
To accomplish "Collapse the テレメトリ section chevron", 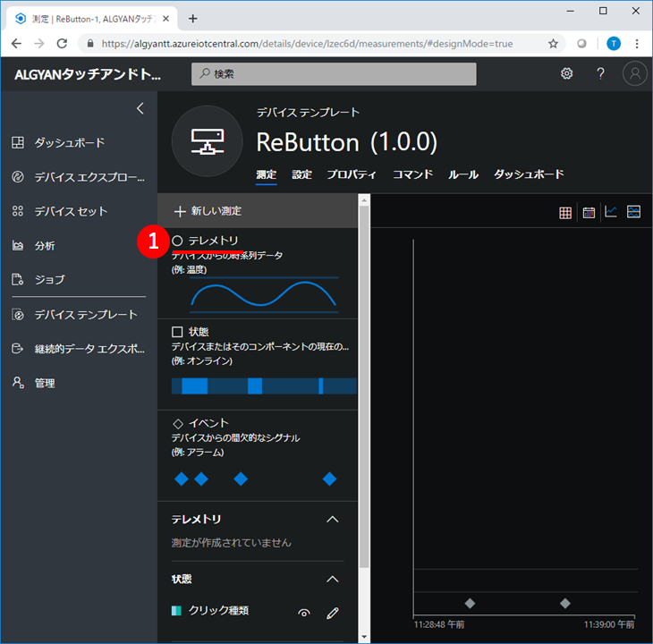I will coord(333,519).
